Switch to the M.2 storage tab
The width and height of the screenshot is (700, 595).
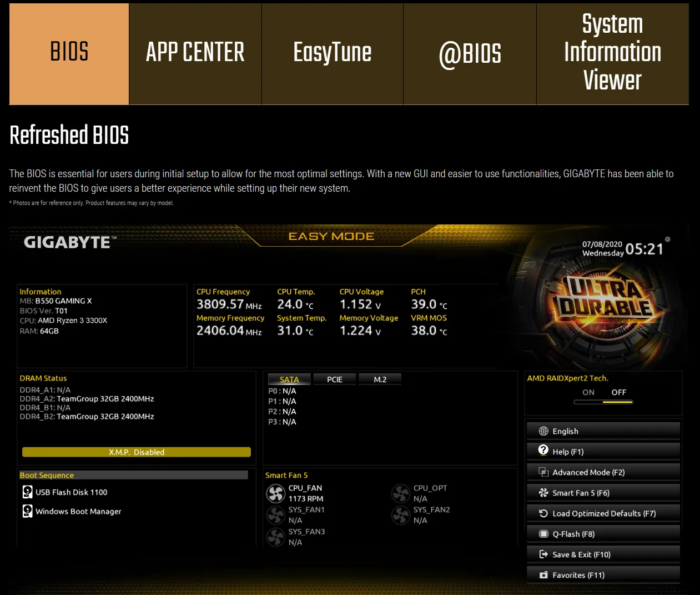[380, 379]
